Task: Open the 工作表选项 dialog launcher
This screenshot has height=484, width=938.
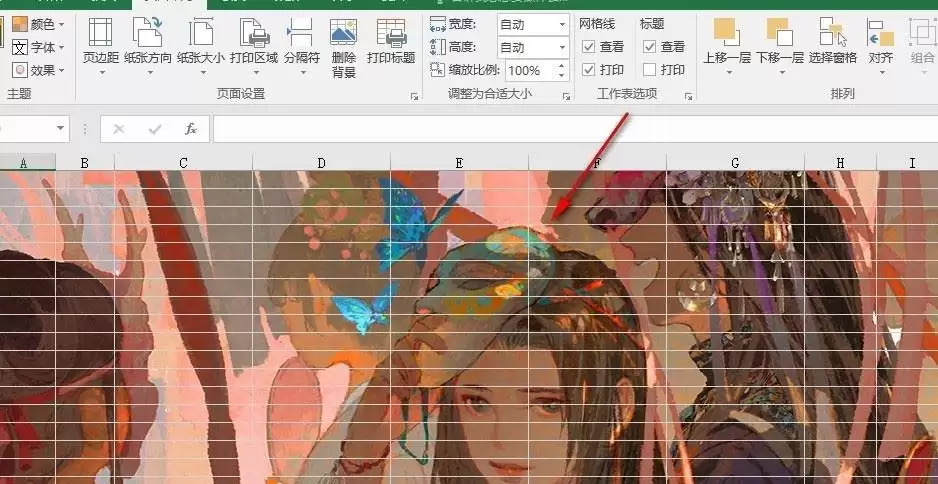Action: point(689,96)
